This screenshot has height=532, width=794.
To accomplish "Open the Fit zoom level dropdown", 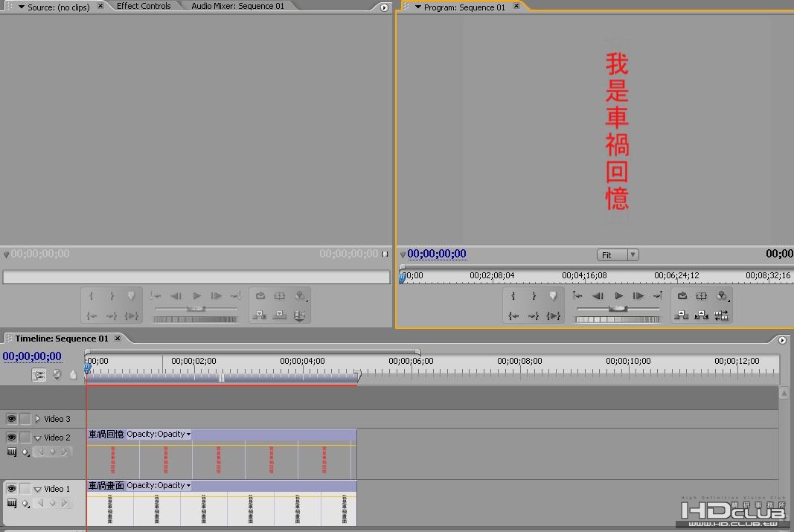I will [x=618, y=254].
